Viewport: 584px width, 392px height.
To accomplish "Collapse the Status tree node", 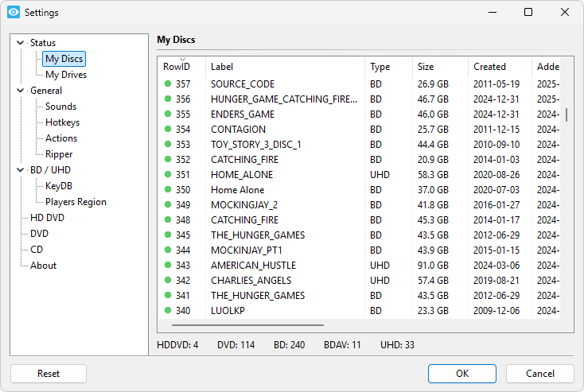I will click(x=21, y=43).
